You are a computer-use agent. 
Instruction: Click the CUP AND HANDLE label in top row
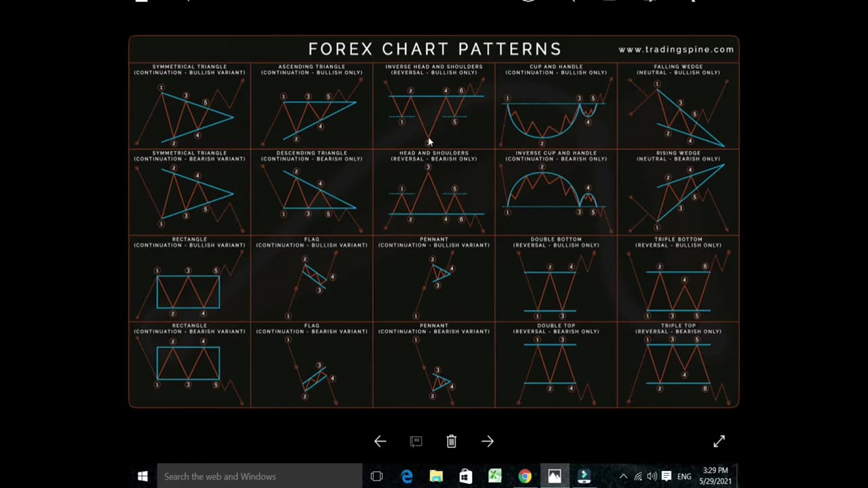(556, 67)
